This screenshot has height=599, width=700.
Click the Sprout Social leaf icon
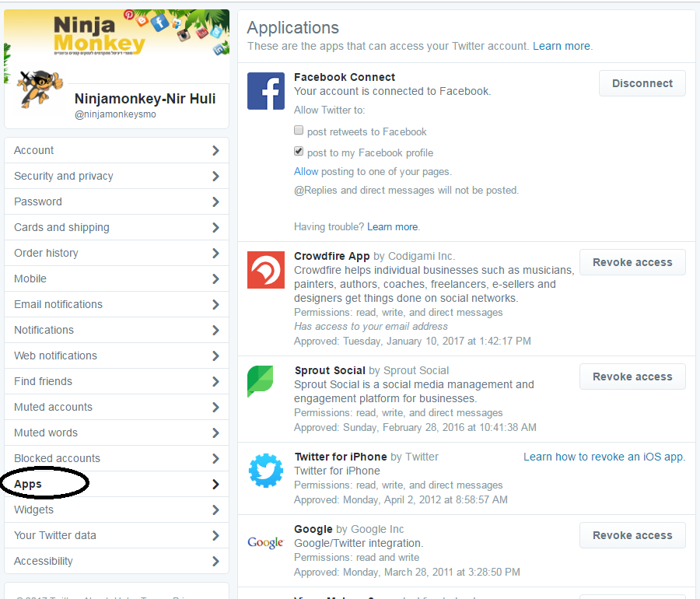click(x=261, y=382)
